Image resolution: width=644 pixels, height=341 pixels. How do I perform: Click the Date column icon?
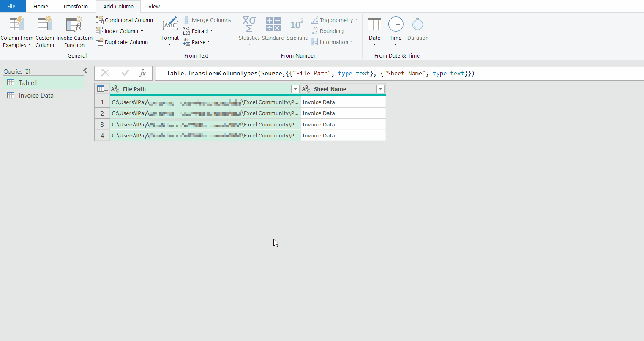point(374,25)
